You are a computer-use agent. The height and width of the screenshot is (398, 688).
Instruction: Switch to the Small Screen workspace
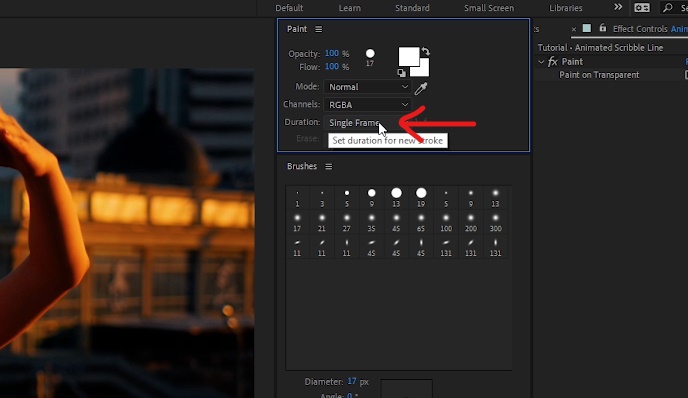coord(489,8)
